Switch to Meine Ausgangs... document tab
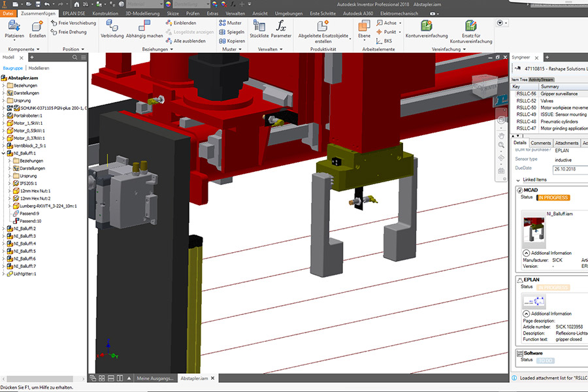588x392 pixels. 155,378
